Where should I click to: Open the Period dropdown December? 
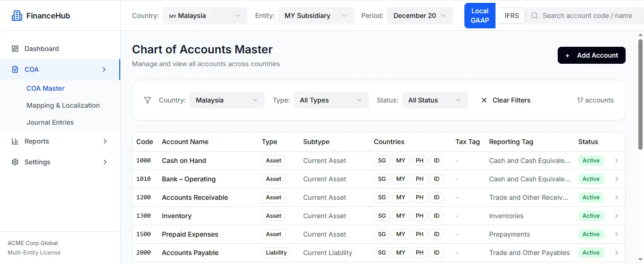click(420, 16)
